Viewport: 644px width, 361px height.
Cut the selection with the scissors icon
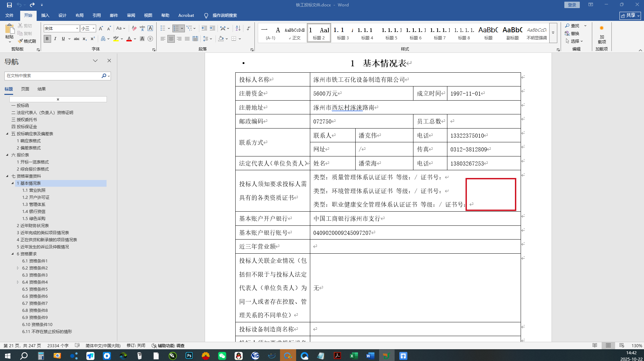(x=20, y=26)
